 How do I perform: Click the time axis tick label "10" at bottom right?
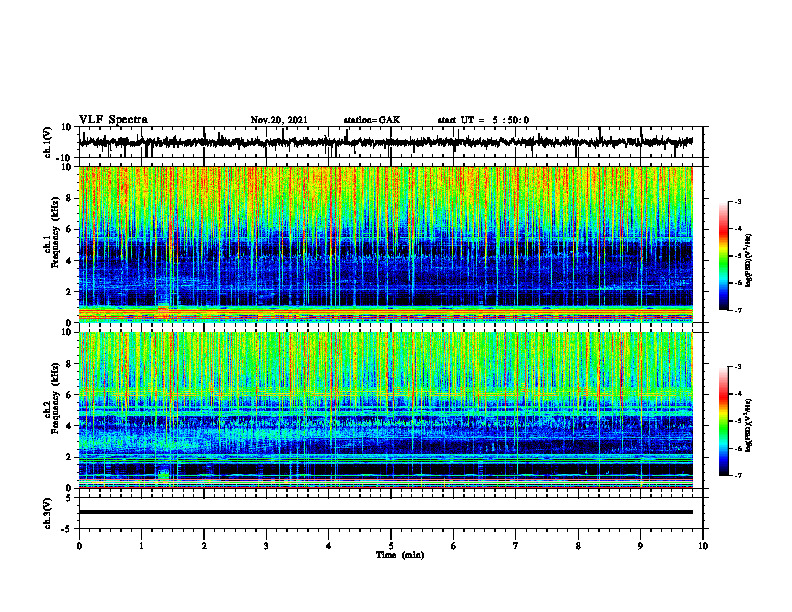(x=703, y=546)
